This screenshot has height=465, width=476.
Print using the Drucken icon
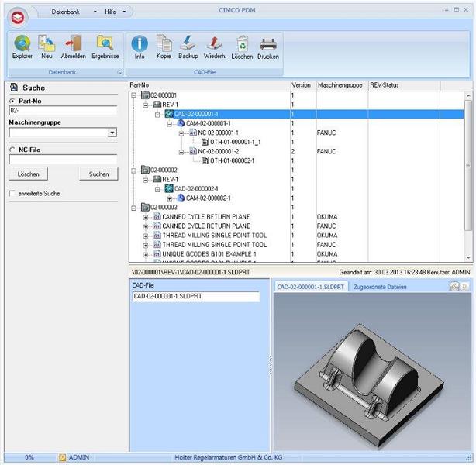(x=268, y=46)
